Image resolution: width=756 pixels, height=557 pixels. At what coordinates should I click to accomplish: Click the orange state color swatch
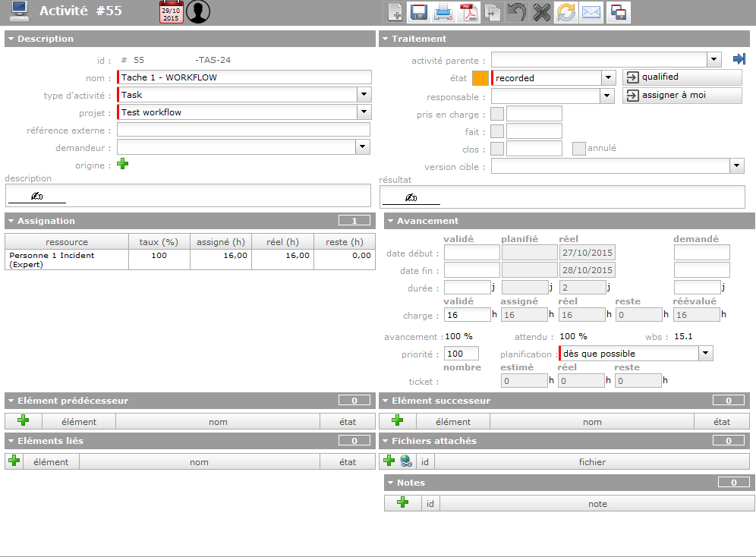tap(480, 77)
